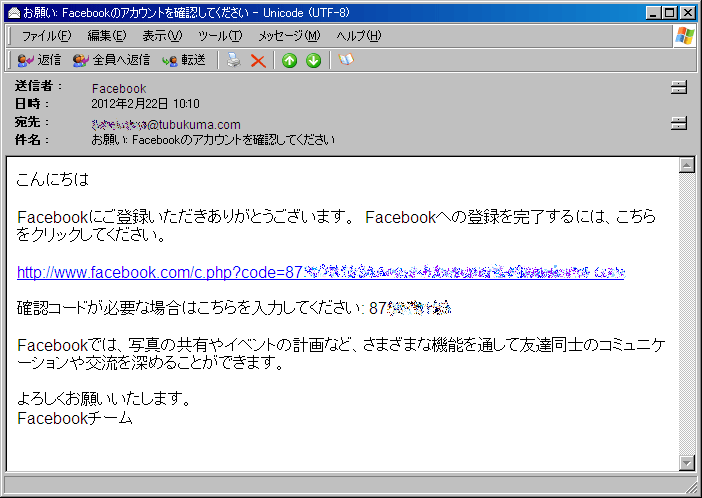Click the sender name Facebook
Image resolution: width=702 pixels, height=498 pixels.
(119, 89)
